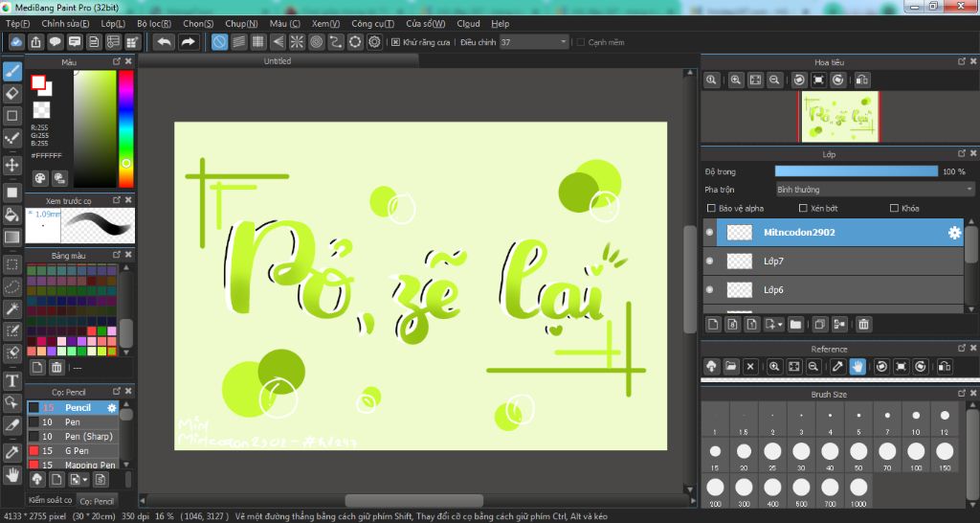Select the Move tool
The image size is (980, 523).
point(12,165)
